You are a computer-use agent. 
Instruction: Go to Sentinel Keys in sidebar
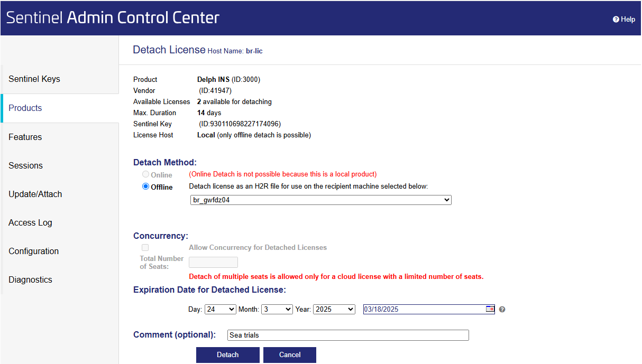[34, 79]
